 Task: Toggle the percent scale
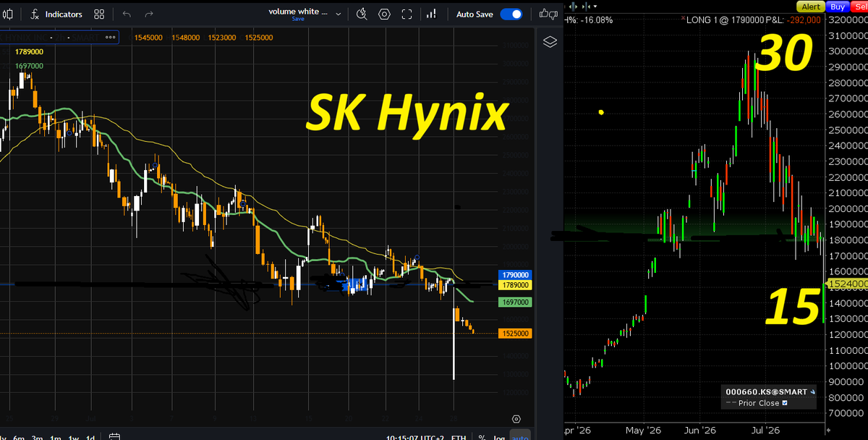pyautogui.click(x=482, y=437)
